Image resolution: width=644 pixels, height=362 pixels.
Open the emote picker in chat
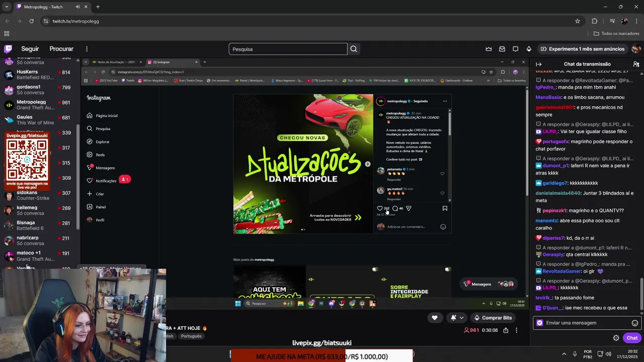(635, 323)
